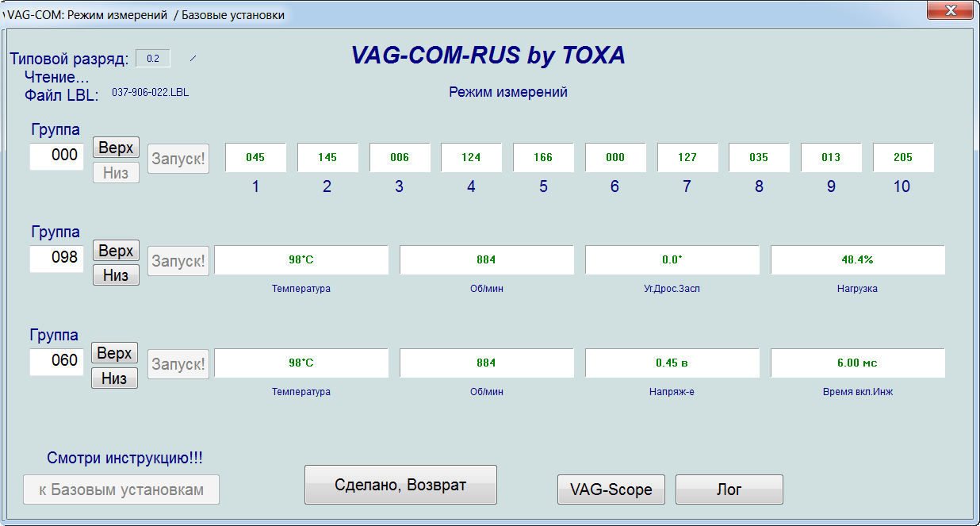Click the Типовой разряд: label
This screenshot has height=526, width=980.
(x=69, y=60)
